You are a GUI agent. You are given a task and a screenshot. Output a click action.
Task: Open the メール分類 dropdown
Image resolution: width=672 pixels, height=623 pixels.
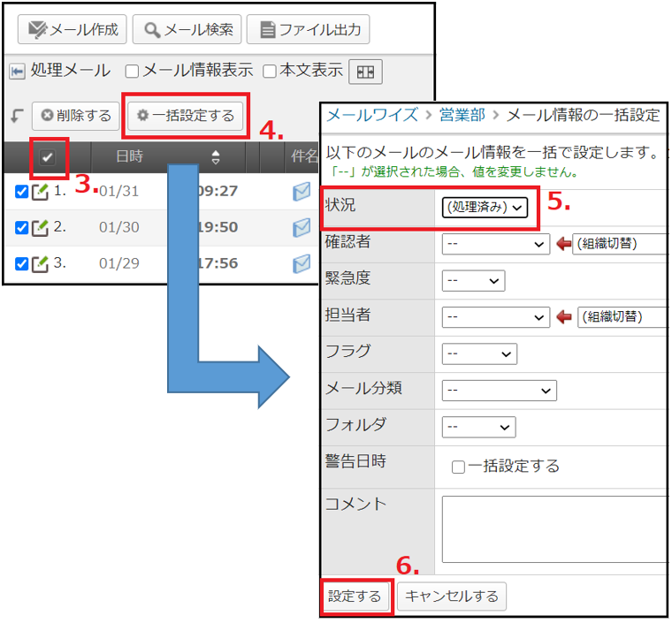coord(499,390)
